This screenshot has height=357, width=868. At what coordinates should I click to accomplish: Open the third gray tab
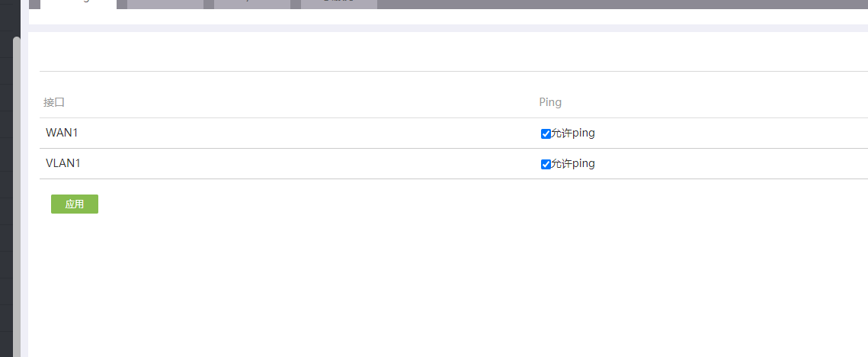pyautogui.click(x=252, y=4)
